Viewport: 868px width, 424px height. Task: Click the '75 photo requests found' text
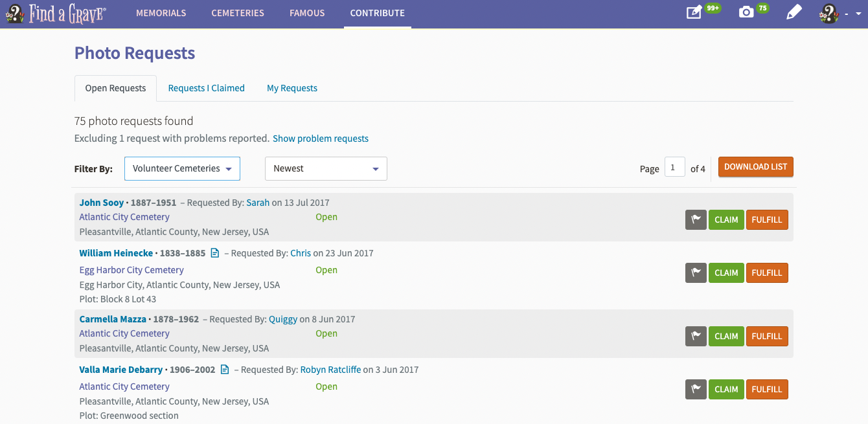(x=134, y=121)
